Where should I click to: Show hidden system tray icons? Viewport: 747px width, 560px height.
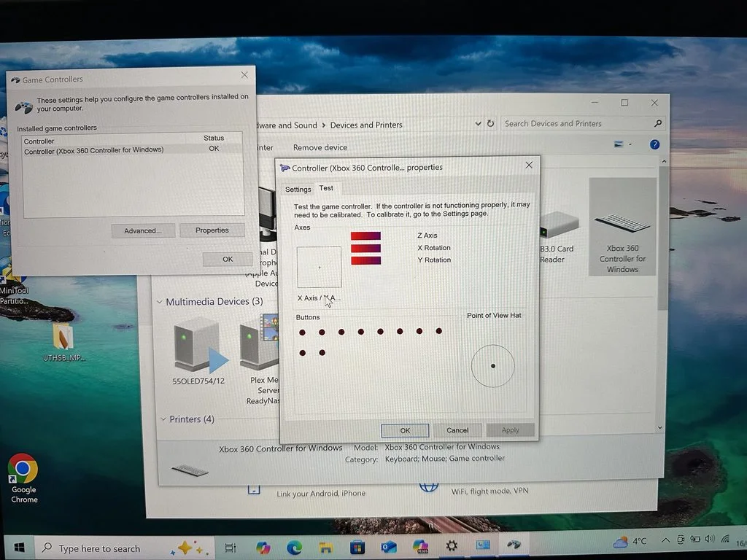pyautogui.click(x=665, y=540)
